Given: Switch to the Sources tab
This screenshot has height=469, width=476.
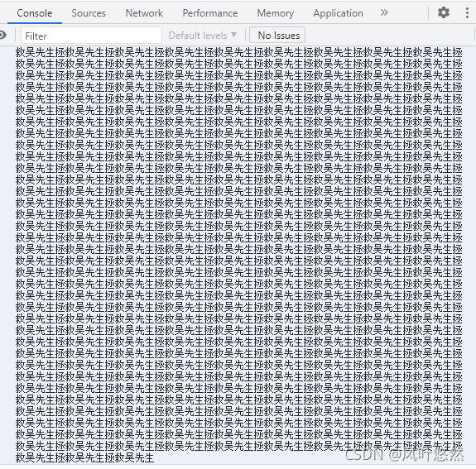Looking at the screenshot, I should (89, 13).
